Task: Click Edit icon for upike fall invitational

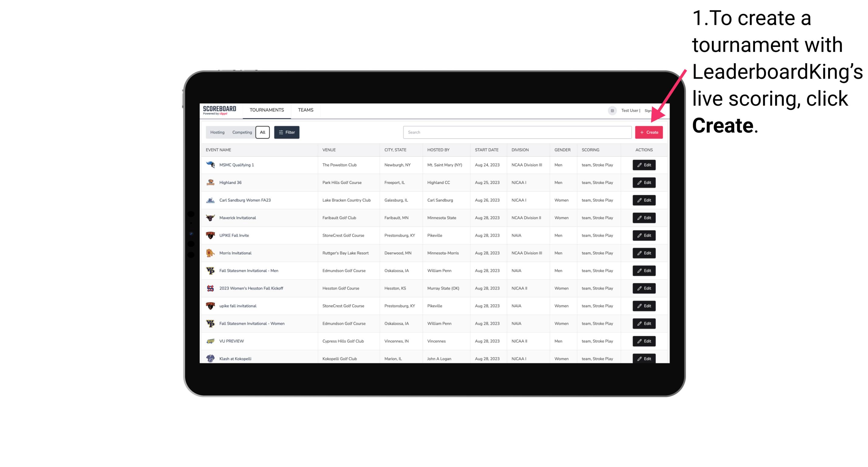Action: pyautogui.click(x=644, y=305)
